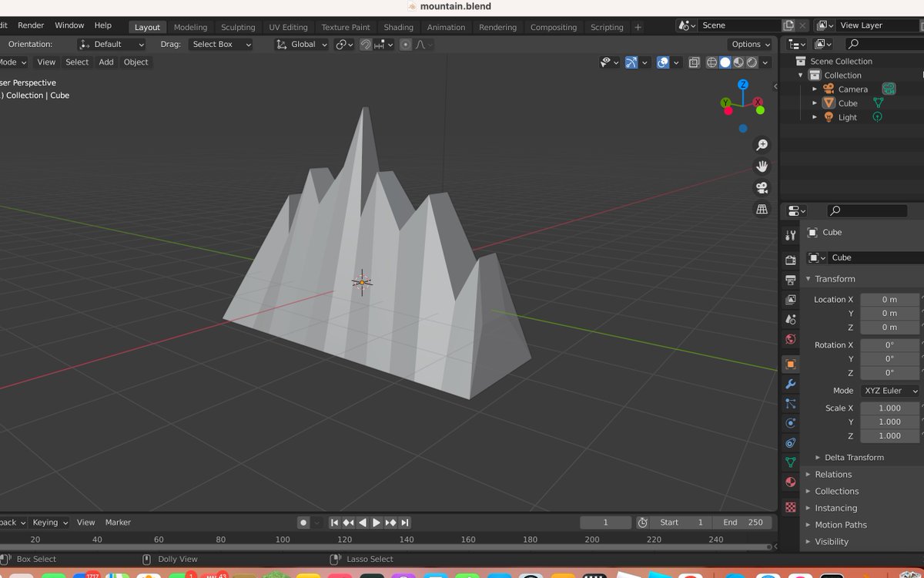
Task: Open the Render properties tab
Action: (x=790, y=260)
